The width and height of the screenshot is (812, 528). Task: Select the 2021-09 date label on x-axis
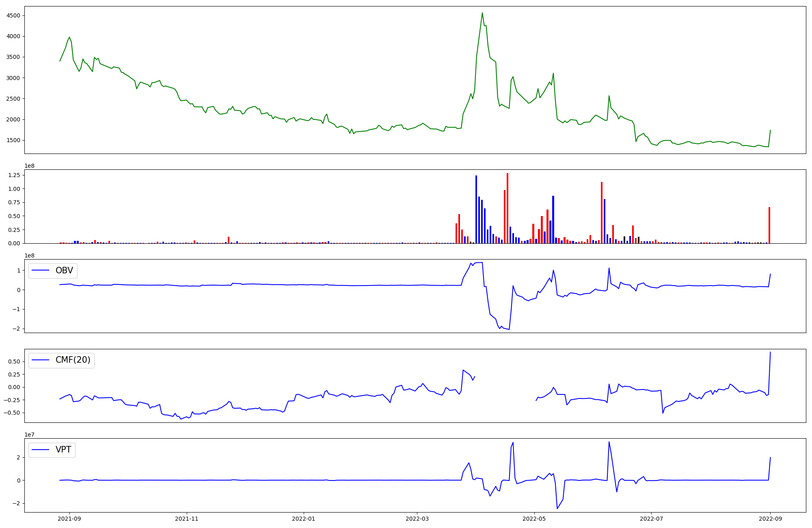pos(69,519)
